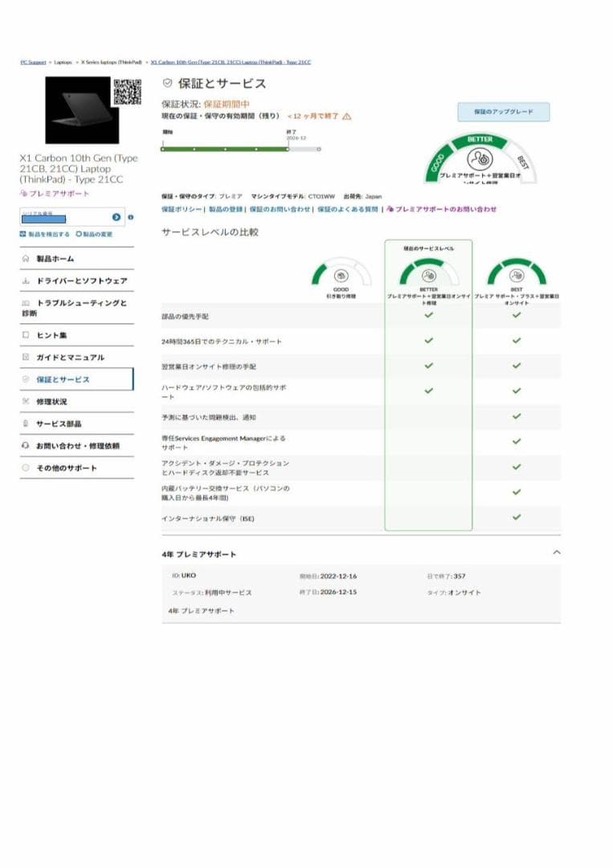Click the start date 2022-12-16

(338, 576)
